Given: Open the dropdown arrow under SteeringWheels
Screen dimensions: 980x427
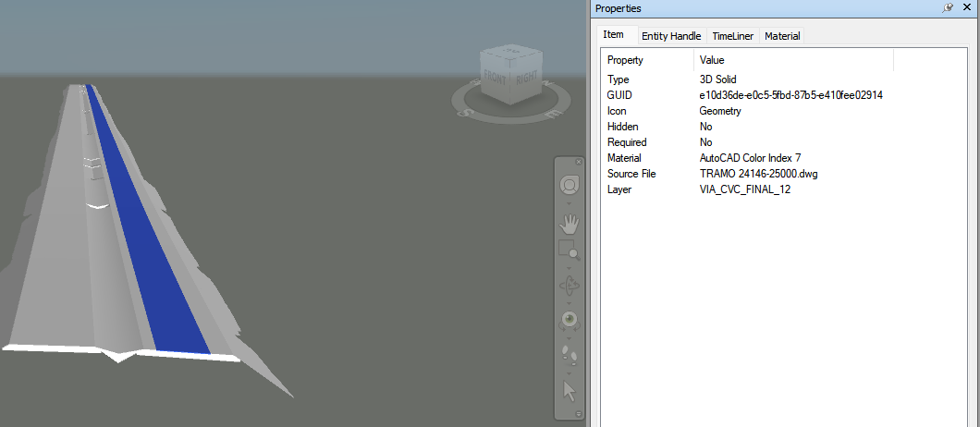Looking at the screenshot, I should point(570,203).
